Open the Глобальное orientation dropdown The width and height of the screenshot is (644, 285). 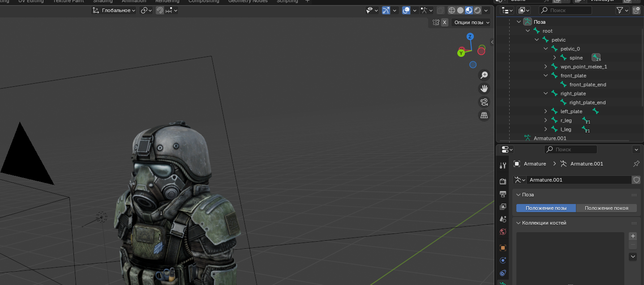click(x=114, y=10)
